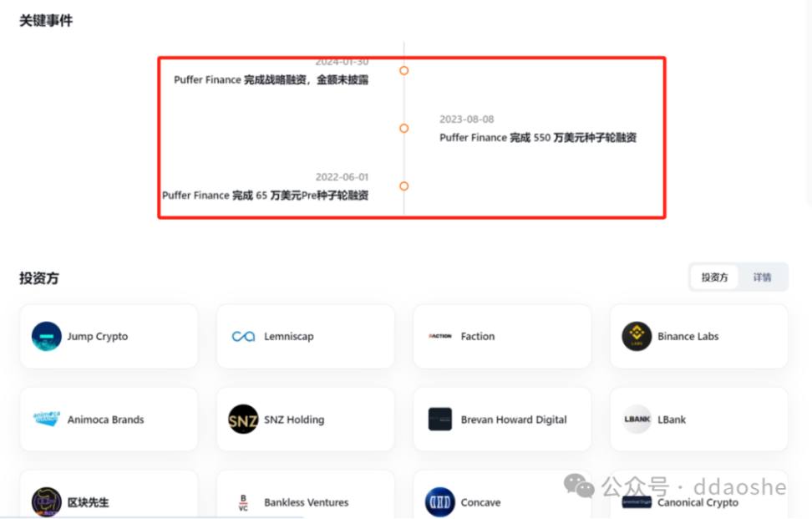
Task: Open the Canonical Crypto investor name
Action: [698, 502]
